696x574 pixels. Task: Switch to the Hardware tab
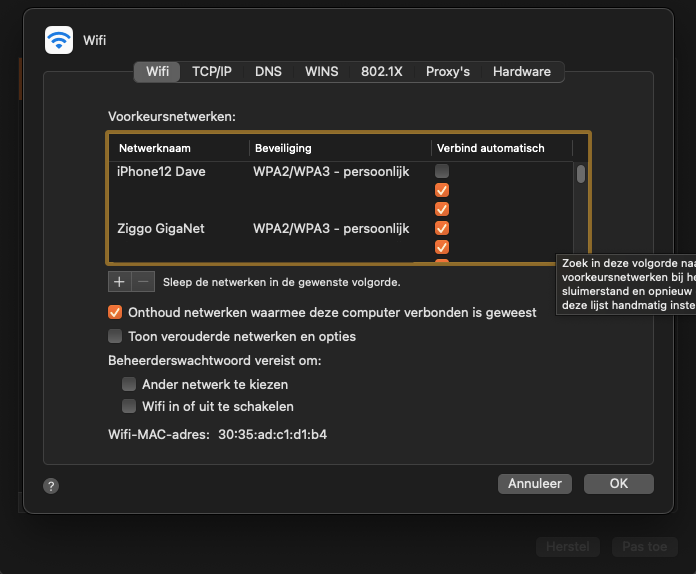[521, 72]
